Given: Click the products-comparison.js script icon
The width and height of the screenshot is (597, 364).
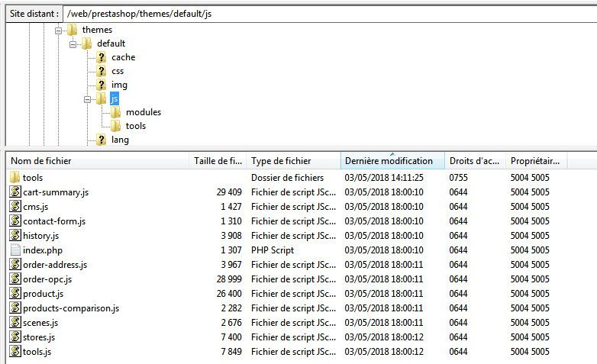Looking at the screenshot, I should tap(15, 308).
